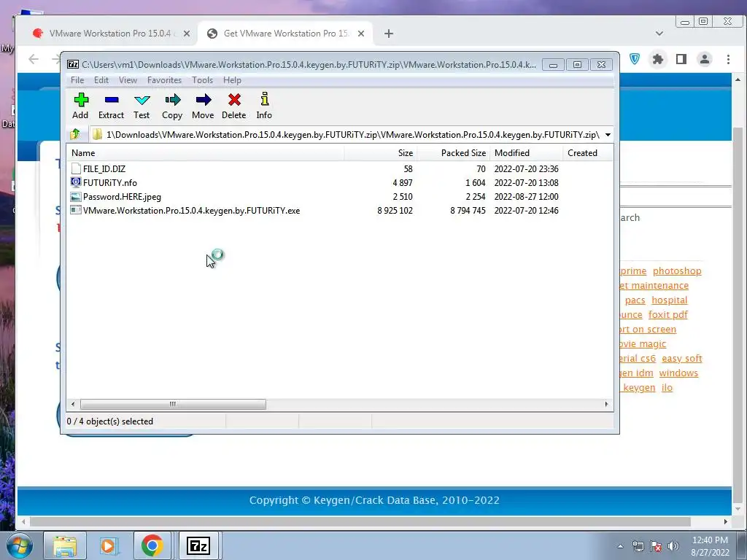Sort by the Created column header
Image resolution: width=747 pixels, height=560 pixels.
588,153
